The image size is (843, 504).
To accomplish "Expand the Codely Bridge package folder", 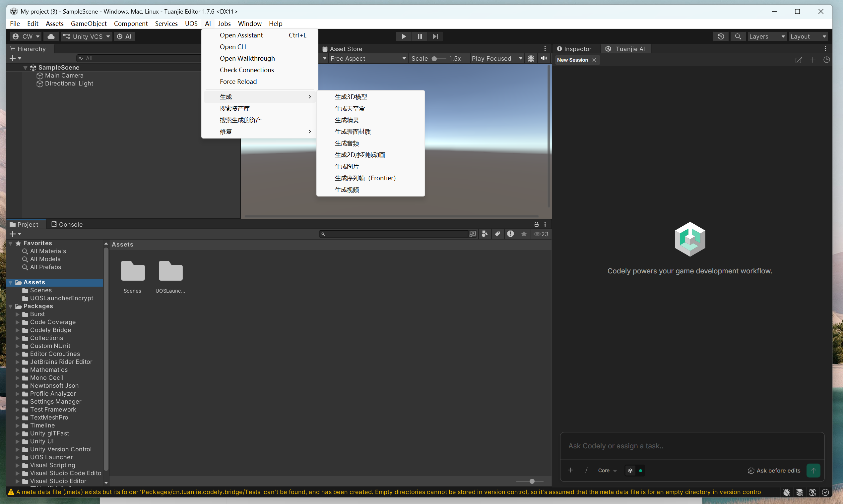I will pyautogui.click(x=17, y=330).
